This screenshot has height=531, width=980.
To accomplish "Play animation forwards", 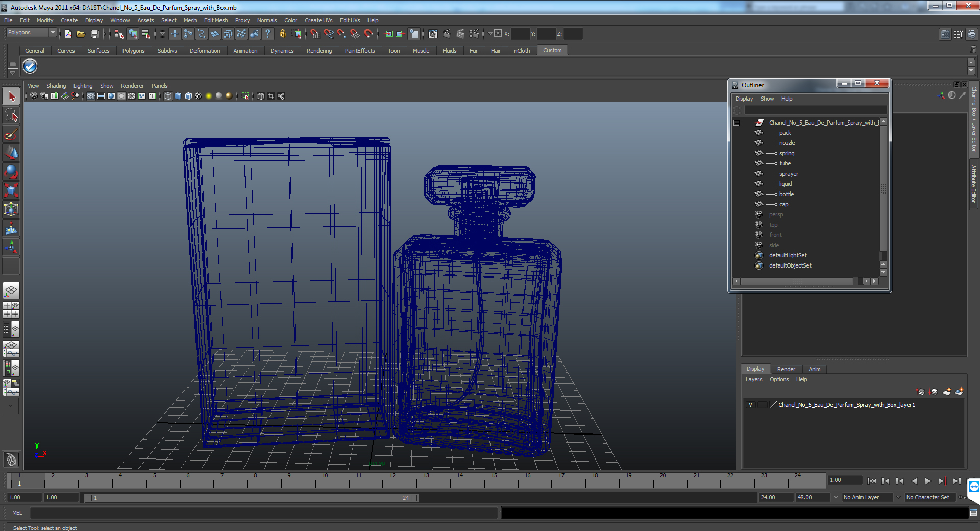I will (928, 481).
